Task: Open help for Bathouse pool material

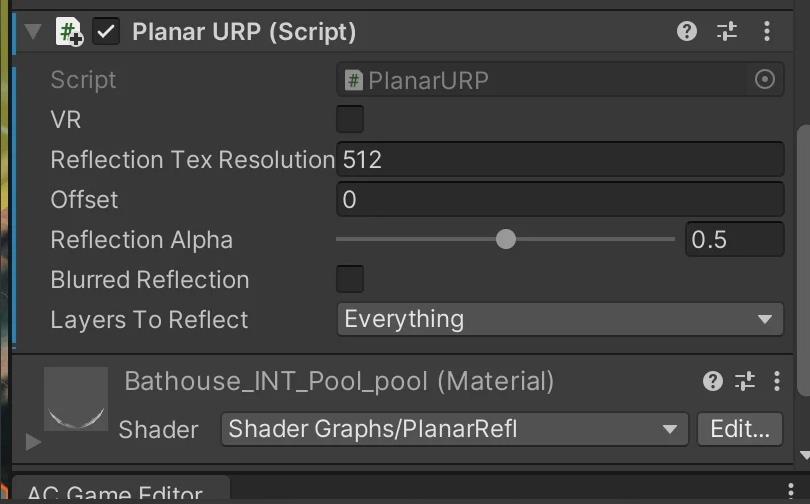Action: pos(712,381)
